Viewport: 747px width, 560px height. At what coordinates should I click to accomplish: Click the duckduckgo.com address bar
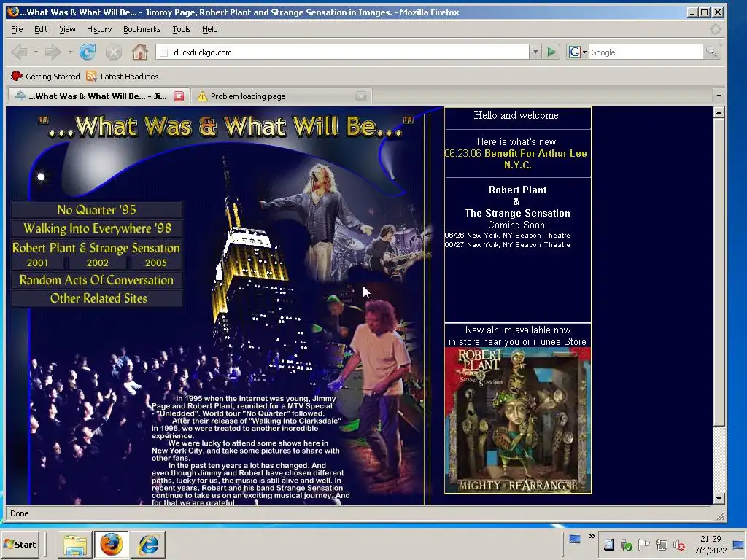[343, 52]
